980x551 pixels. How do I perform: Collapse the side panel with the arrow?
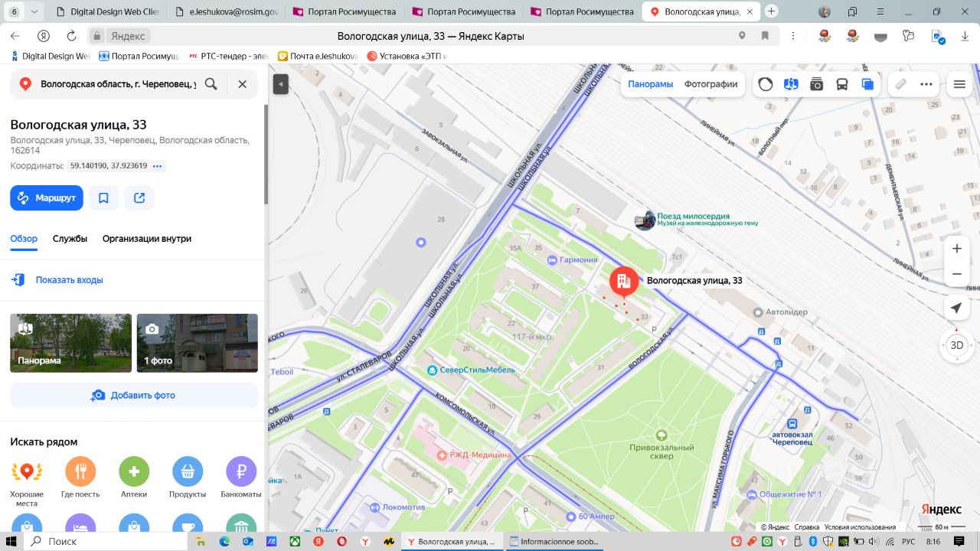pos(281,84)
